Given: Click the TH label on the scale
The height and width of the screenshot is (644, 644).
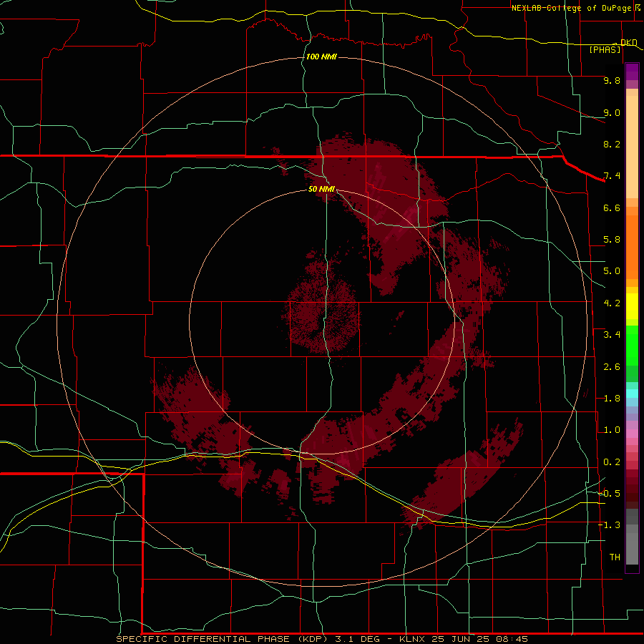Looking at the screenshot, I should [x=615, y=557].
